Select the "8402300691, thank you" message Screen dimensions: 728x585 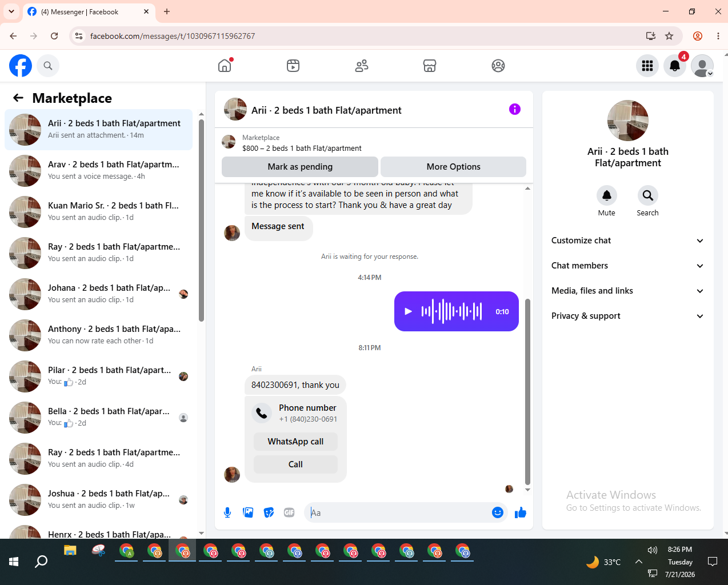pyautogui.click(x=295, y=385)
